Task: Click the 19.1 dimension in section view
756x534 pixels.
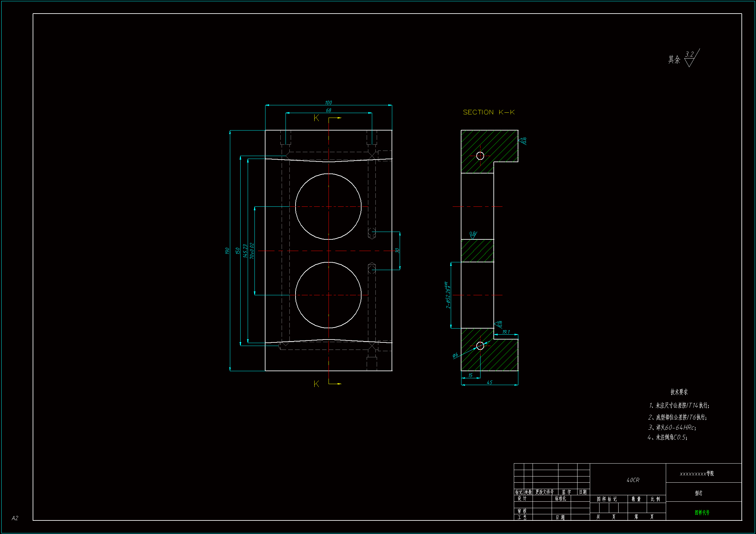Action: (506, 332)
